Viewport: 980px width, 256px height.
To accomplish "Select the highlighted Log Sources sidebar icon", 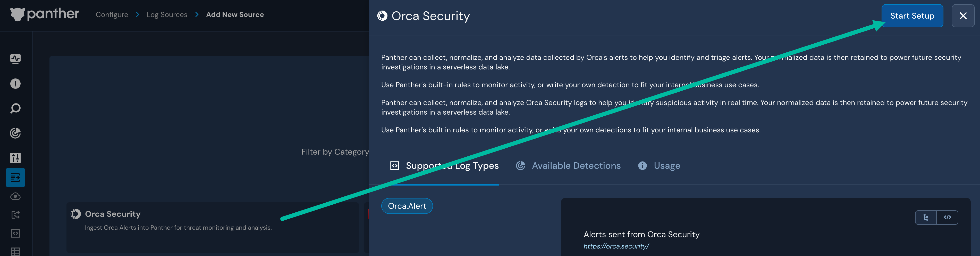I will pos(15,178).
